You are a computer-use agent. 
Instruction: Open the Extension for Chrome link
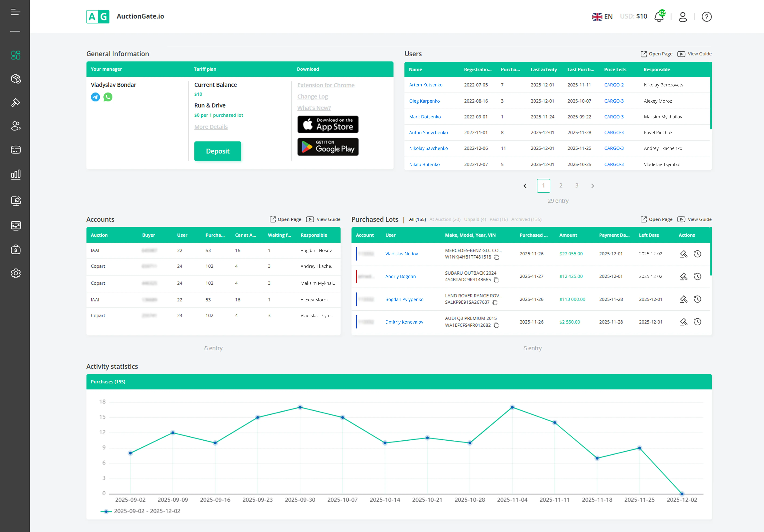coord(326,85)
